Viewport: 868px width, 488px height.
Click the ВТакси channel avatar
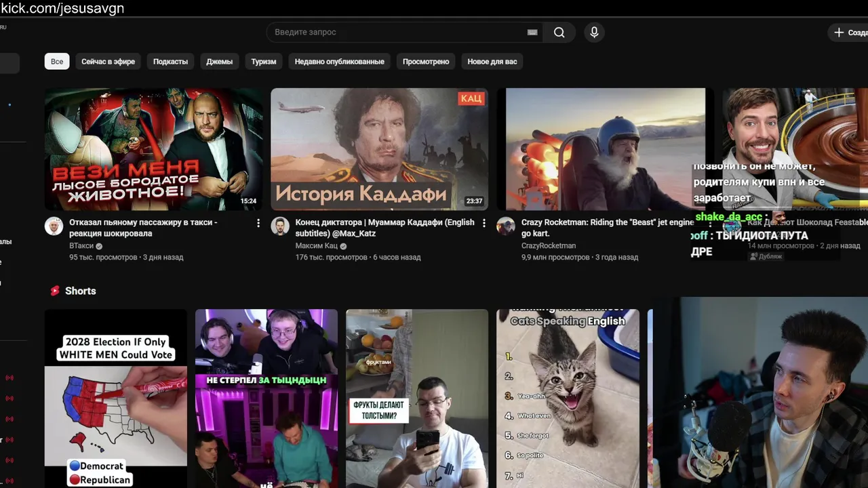click(54, 226)
